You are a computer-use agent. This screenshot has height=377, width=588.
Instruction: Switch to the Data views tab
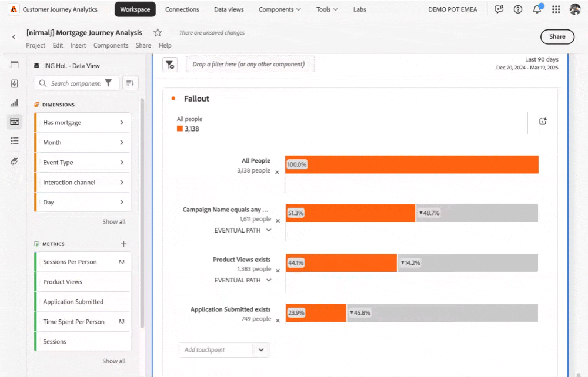point(229,9)
